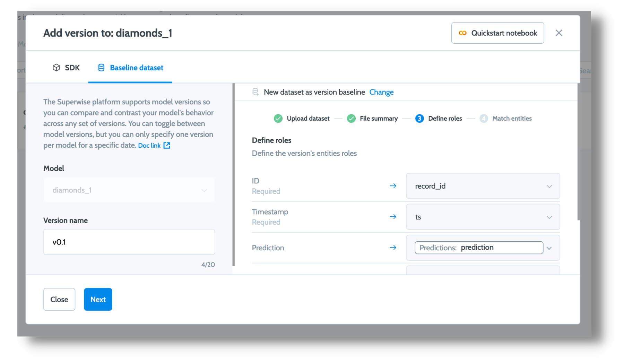Click the Quickstart notebook Colab icon
624x364 pixels.
tap(462, 33)
